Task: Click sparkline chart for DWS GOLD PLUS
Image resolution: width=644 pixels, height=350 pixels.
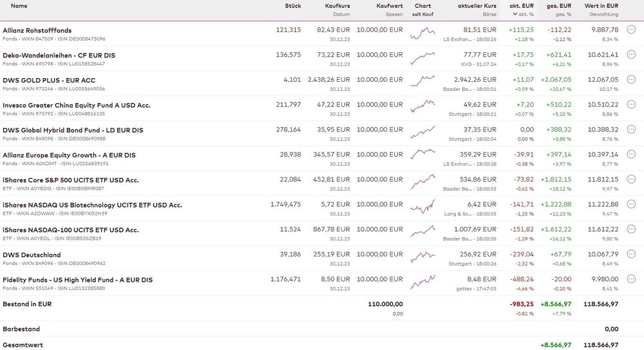Action: pos(422,80)
